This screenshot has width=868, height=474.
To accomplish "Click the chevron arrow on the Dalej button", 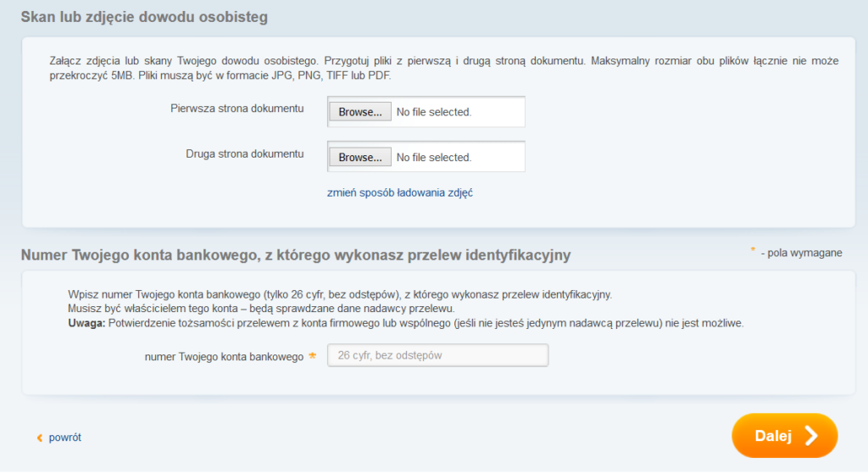I will pos(811,436).
